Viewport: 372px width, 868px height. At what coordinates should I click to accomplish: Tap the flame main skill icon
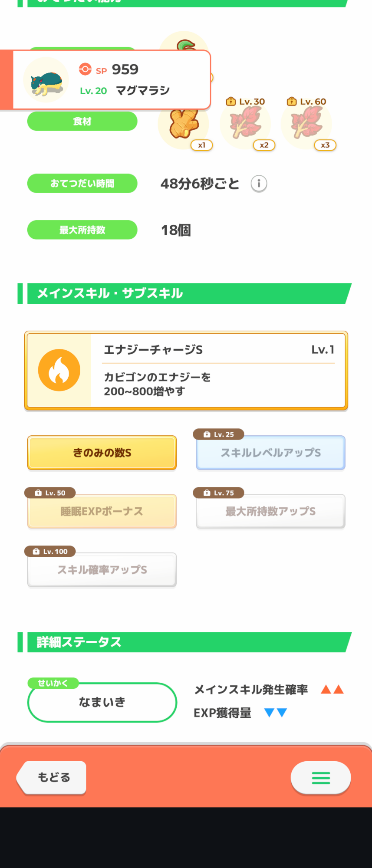click(59, 370)
